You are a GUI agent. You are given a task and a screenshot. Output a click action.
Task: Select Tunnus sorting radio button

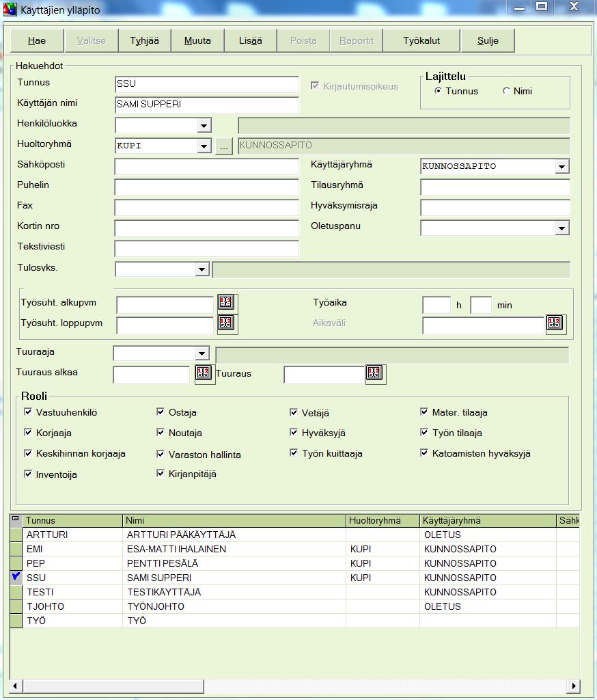pos(438,91)
